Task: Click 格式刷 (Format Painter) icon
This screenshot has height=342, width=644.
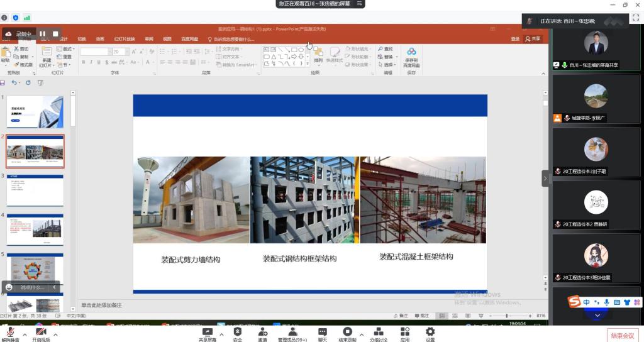Action: click(23, 65)
